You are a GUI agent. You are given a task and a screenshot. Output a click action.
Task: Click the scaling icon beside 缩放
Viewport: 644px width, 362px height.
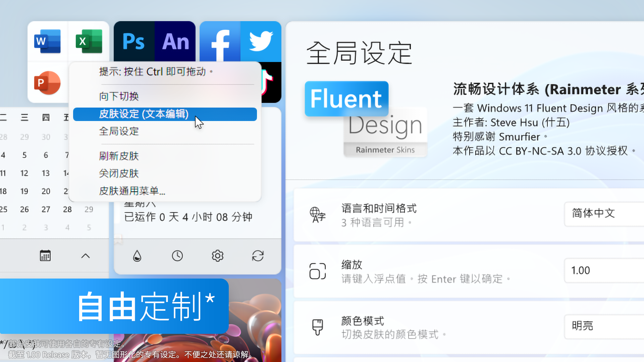(x=318, y=271)
